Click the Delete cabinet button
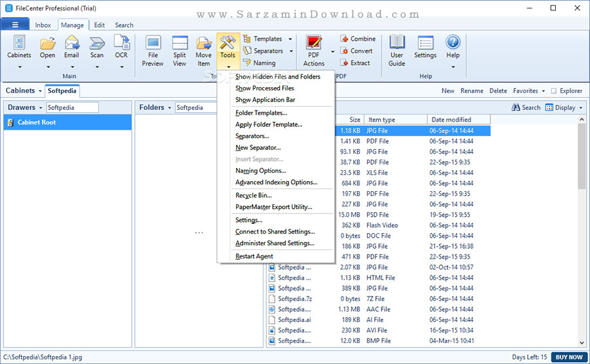The height and width of the screenshot is (364, 590). point(498,91)
